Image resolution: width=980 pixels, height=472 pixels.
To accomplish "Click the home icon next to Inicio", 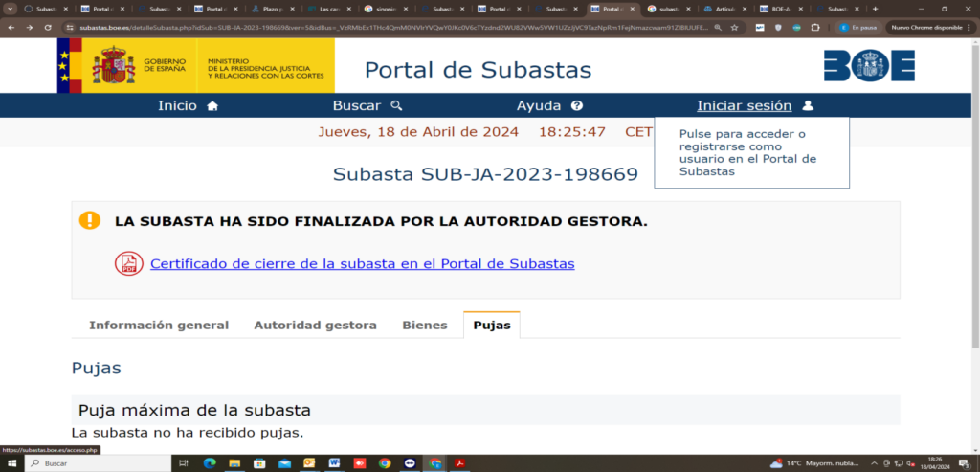I will (x=212, y=106).
